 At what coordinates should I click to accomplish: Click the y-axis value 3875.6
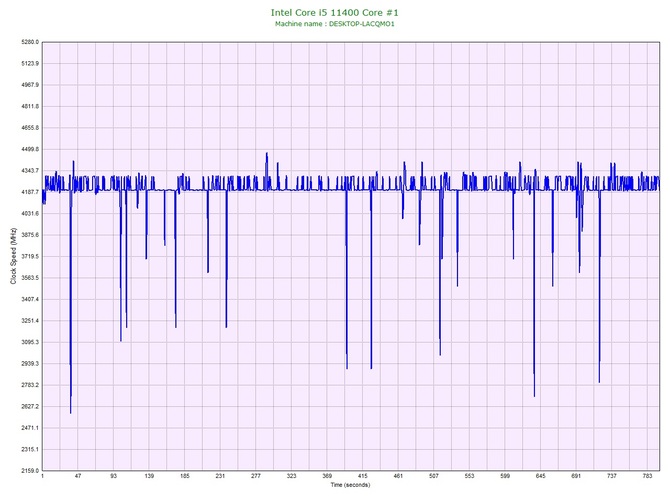pyautogui.click(x=30, y=235)
